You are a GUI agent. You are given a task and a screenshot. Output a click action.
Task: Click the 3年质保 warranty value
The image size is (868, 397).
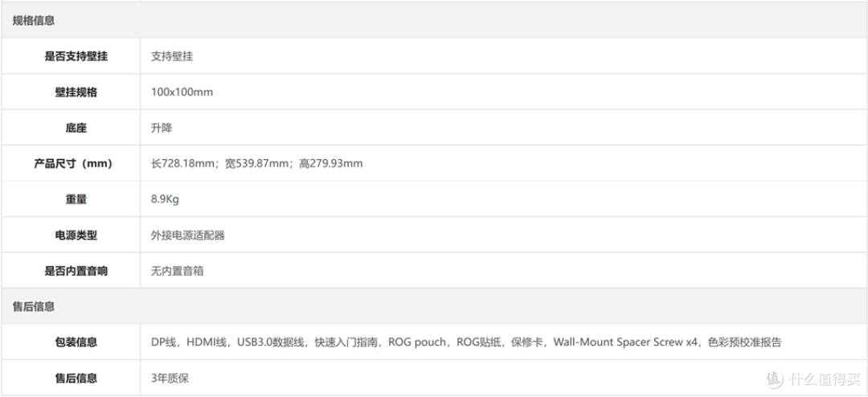click(x=170, y=379)
